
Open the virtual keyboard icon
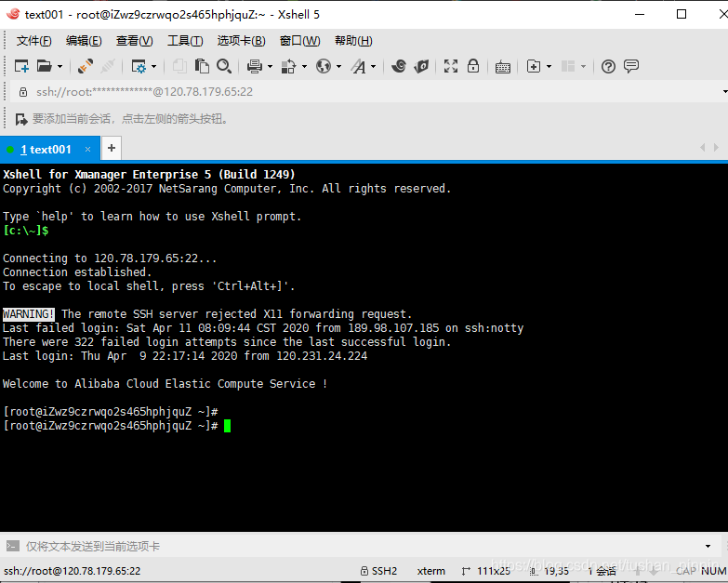[x=503, y=66]
